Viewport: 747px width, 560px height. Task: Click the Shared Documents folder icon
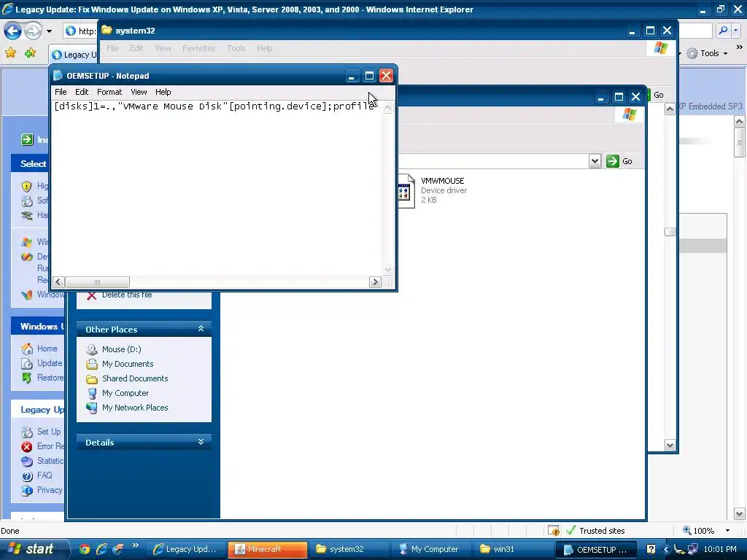(91, 379)
